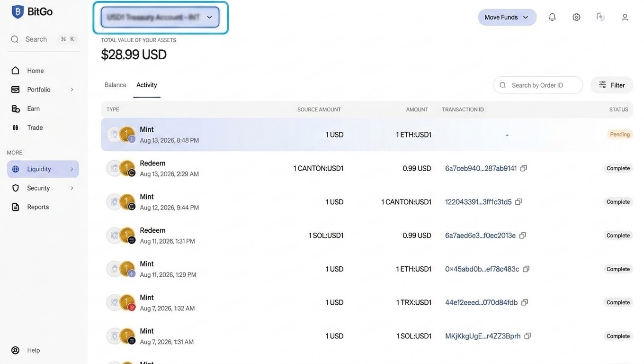Open the treasury account selector dropdown
Viewport: 644px width, 364px height.
point(160,17)
